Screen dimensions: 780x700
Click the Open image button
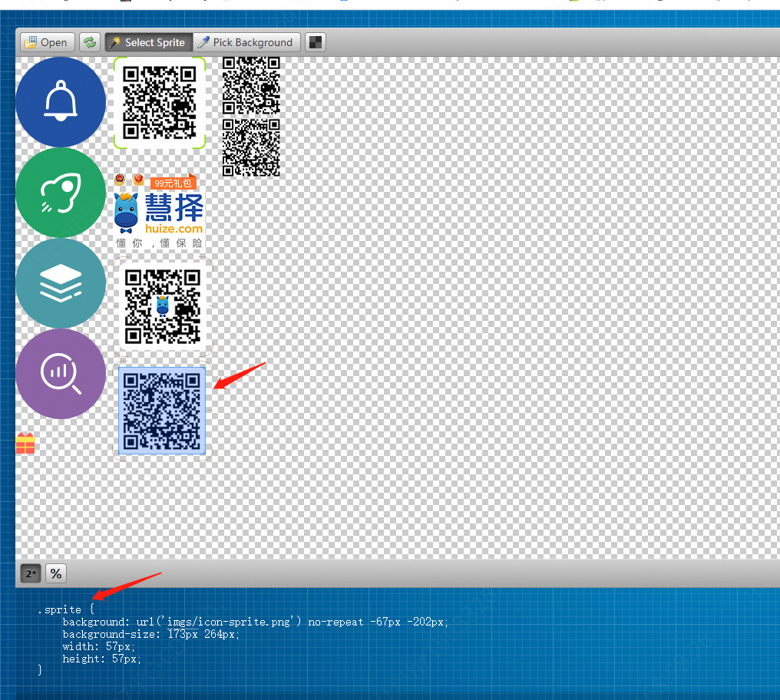[46, 42]
